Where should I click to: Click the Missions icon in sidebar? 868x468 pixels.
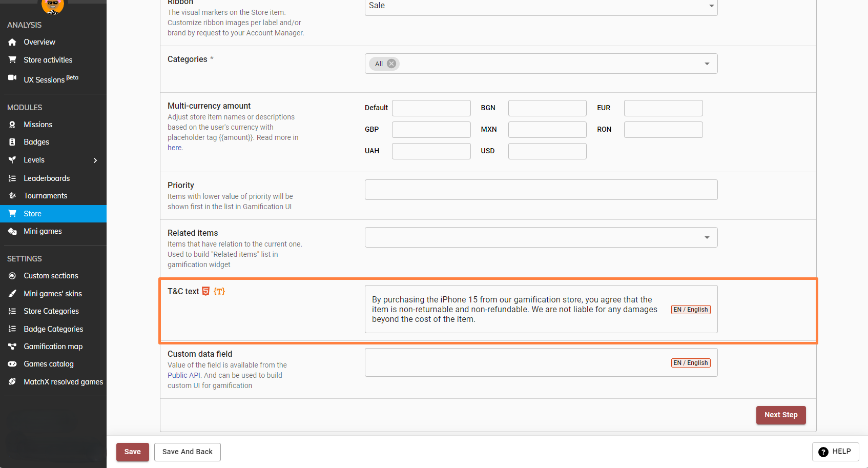[x=12, y=125]
